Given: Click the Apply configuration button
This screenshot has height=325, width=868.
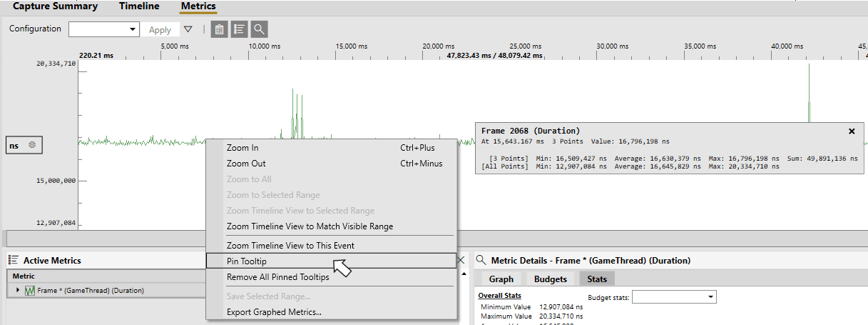Looking at the screenshot, I should click(160, 29).
